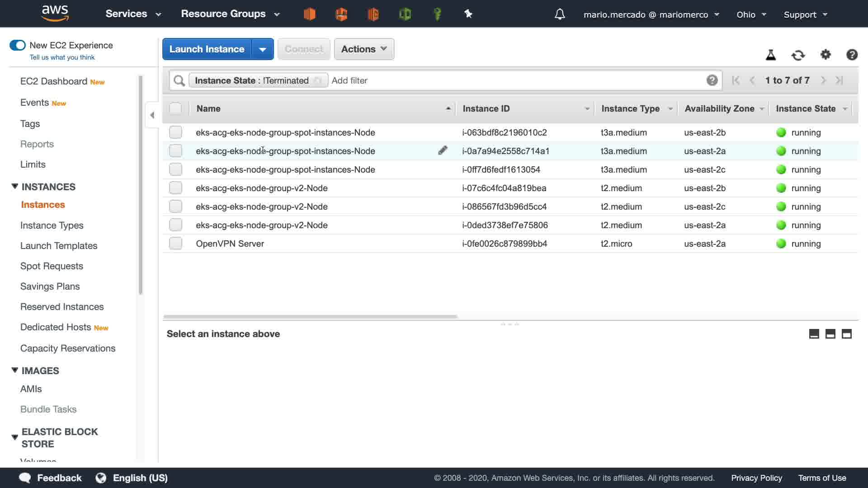Image resolution: width=868 pixels, height=488 pixels.
Task: Tick the select-all header checkbox
Action: 175,108
